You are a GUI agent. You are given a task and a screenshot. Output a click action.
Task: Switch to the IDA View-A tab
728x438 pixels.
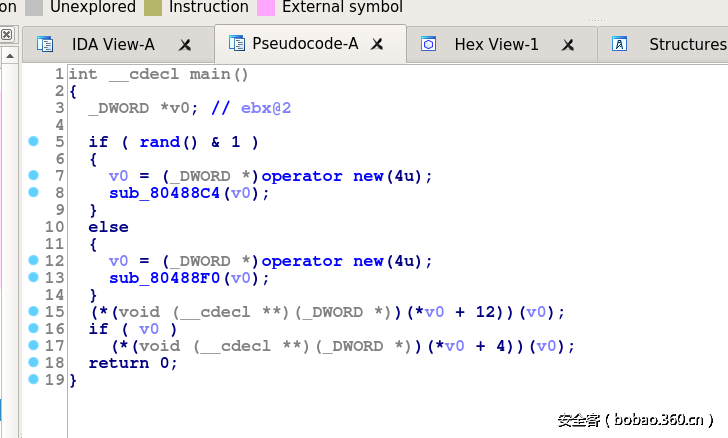pyautogui.click(x=112, y=44)
